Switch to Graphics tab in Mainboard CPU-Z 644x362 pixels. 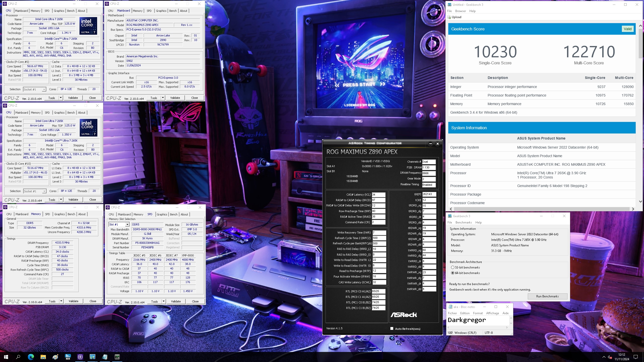point(161,11)
